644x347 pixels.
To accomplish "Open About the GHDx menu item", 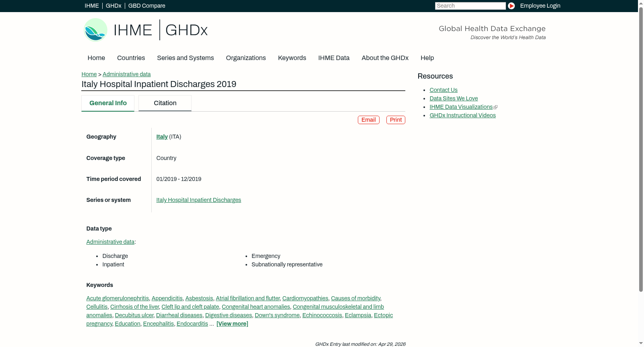I will (385, 58).
